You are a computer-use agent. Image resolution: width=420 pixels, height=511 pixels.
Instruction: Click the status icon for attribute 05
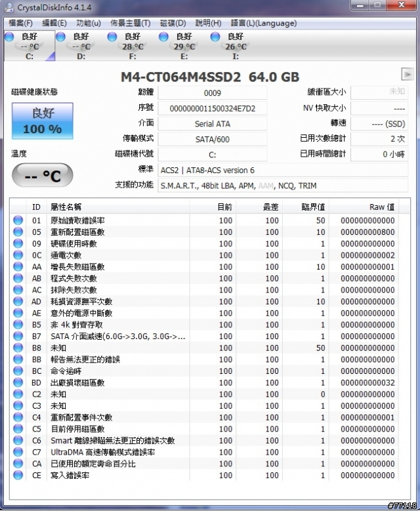pos(18,232)
